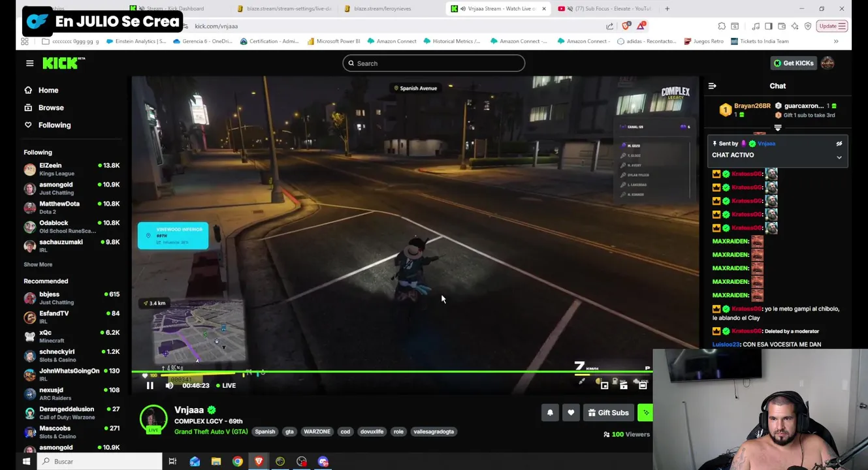Show more bookmarks overflow chevron
Viewport: 868px width, 470px height.
pos(836,41)
